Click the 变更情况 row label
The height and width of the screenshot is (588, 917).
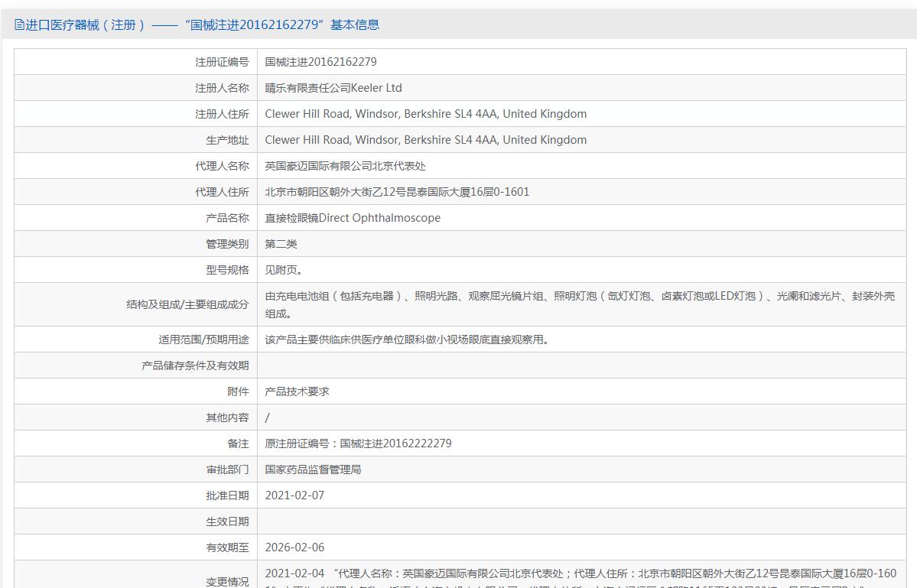(227, 582)
